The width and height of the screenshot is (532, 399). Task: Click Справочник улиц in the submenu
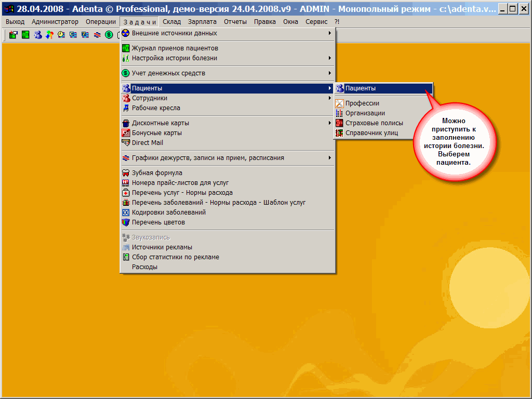tap(371, 133)
